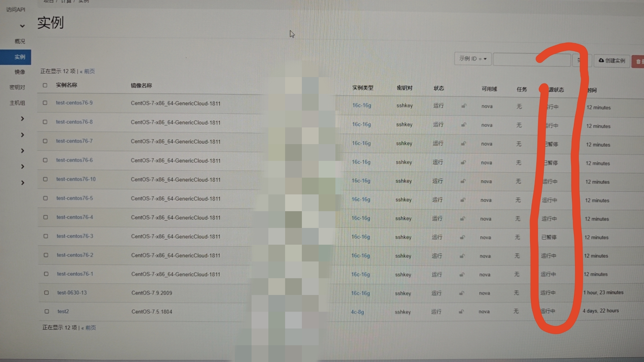Click red delete instances trash button
Image resolution: width=644 pixels, height=362 pixels.
click(638, 62)
